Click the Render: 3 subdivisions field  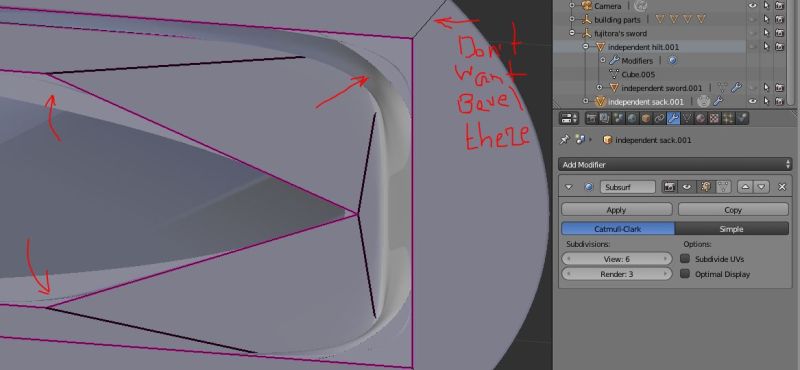coord(616,274)
